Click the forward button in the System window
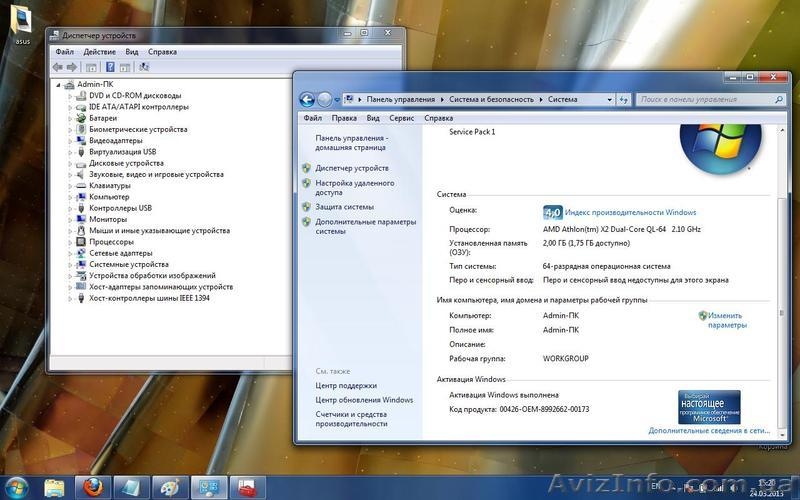The height and width of the screenshot is (500, 800). coord(324,99)
